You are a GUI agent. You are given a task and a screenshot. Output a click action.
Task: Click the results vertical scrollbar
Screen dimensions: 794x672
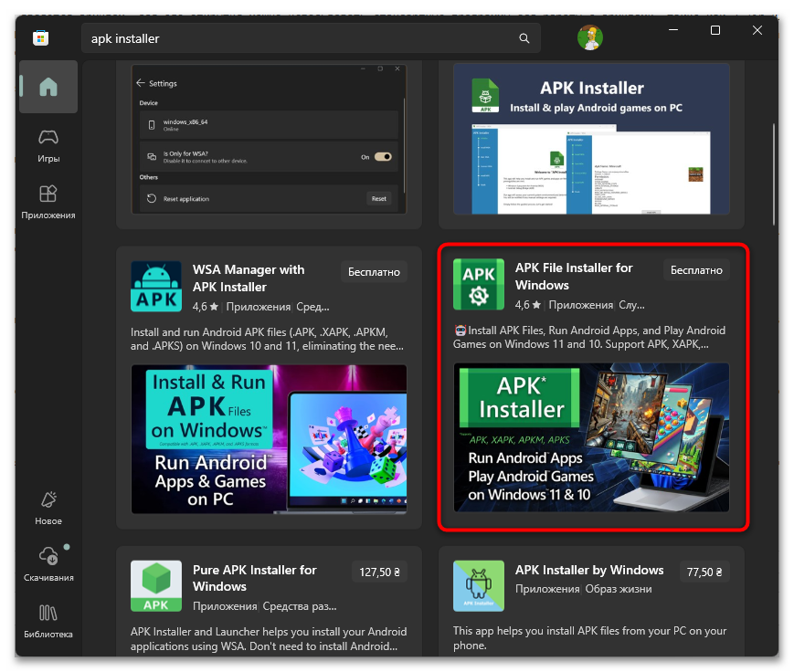point(774,174)
